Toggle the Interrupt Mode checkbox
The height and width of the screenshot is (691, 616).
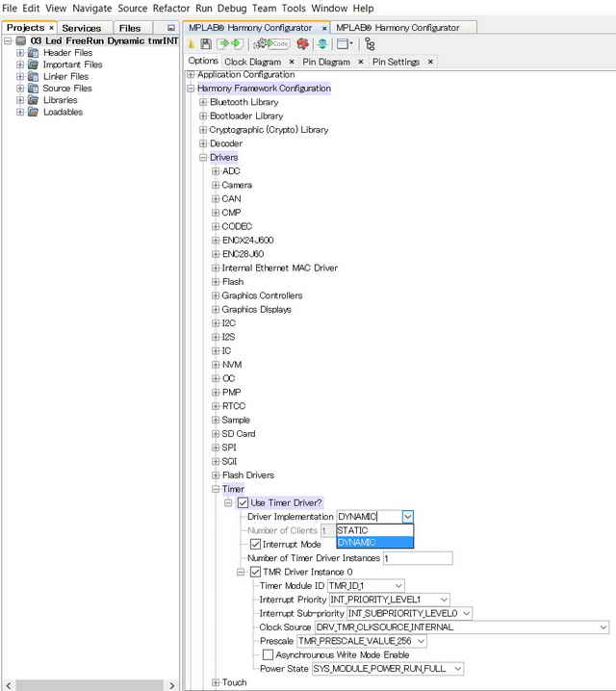(255, 545)
